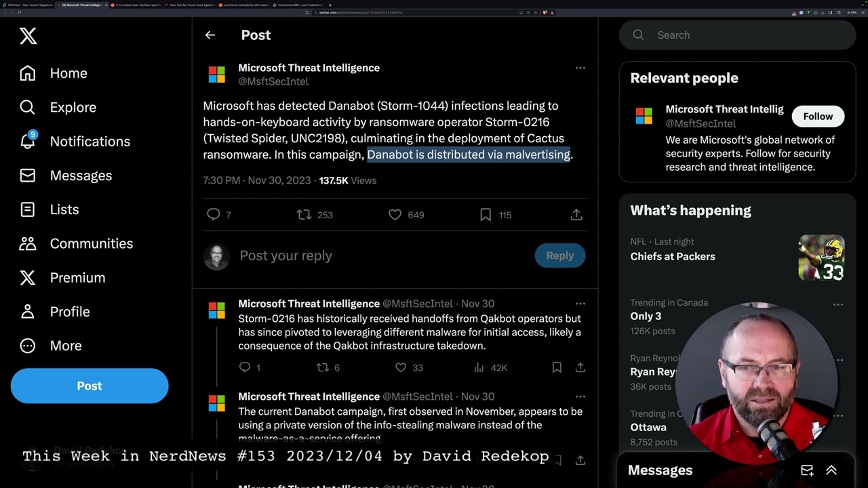Click the Search box
This screenshot has height=488, width=868.
pos(737,35)
